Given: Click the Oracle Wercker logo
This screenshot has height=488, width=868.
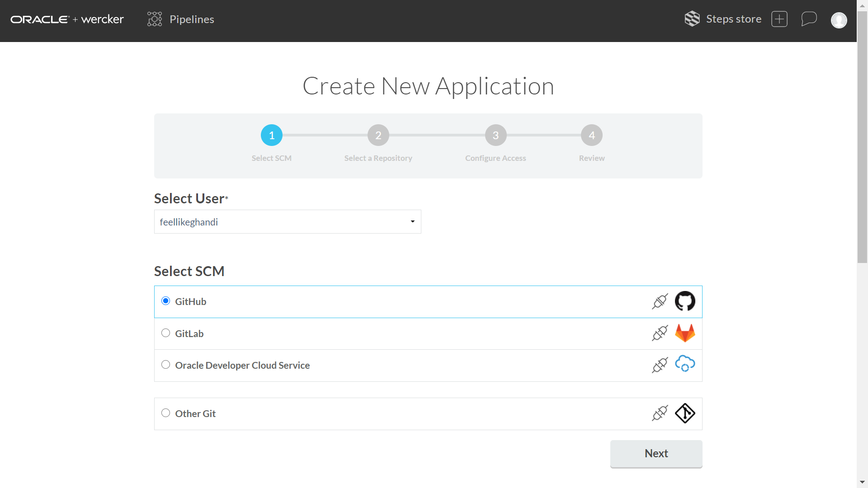Looking at the screenshot, I should [x=67, y=19].
